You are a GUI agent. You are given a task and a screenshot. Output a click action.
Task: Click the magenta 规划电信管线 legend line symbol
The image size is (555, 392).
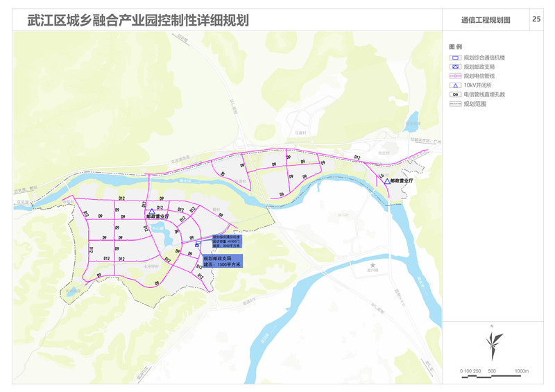pos(455,76)
